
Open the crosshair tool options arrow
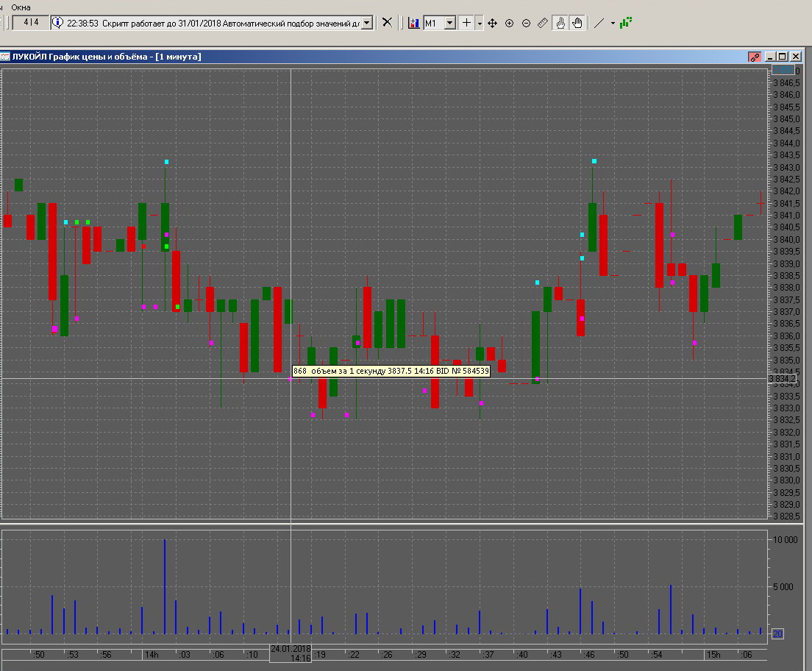480,23
